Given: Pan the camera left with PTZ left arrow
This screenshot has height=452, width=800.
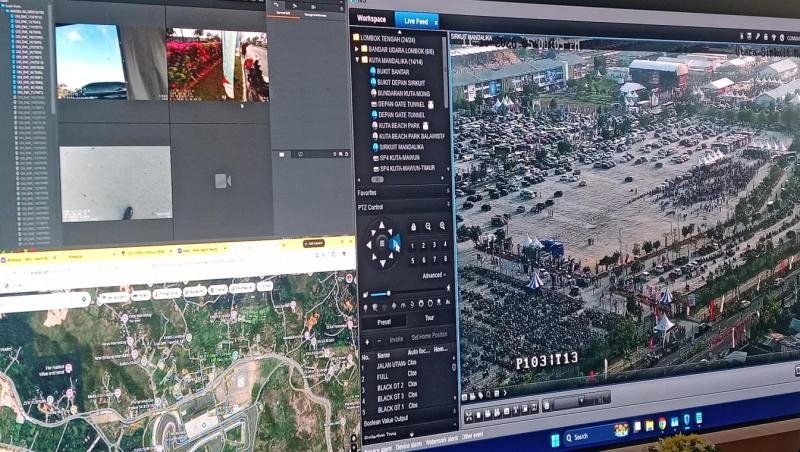Looking at the screenshot, I should tap(368, 244).
